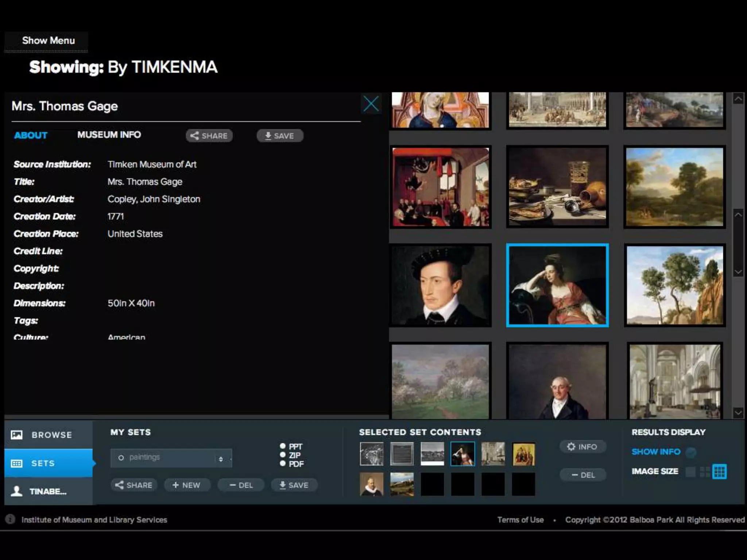
Task: Open the paintings set dropdown
Action: (171, 458)
